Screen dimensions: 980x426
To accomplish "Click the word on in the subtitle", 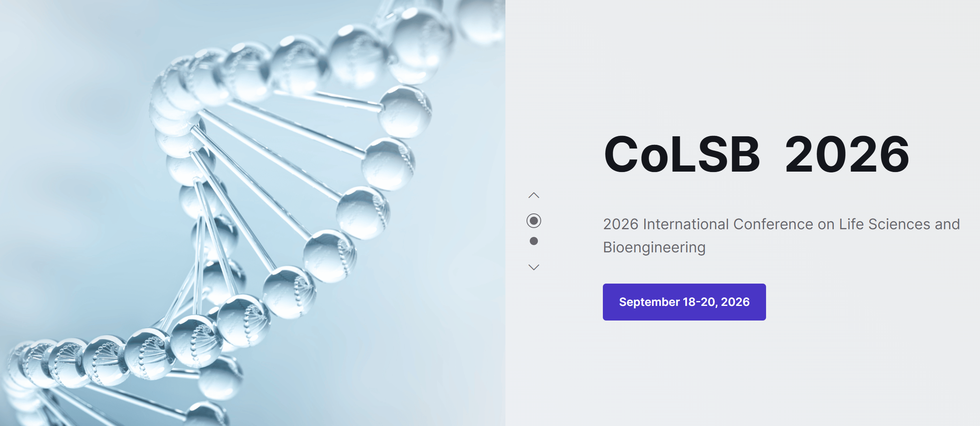I will (826, 224).
